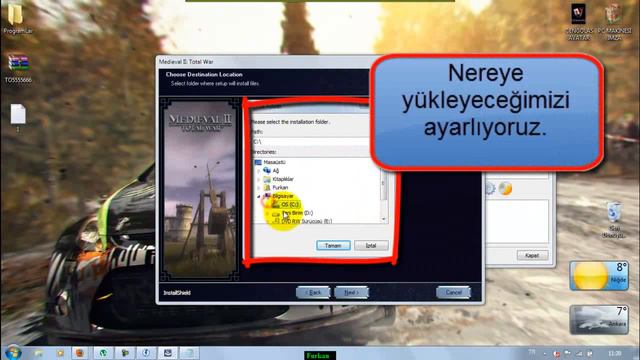This screenshot has width=640, height=360.
Task: Open the Windows Start menu orb
Action: click(13, 352)
